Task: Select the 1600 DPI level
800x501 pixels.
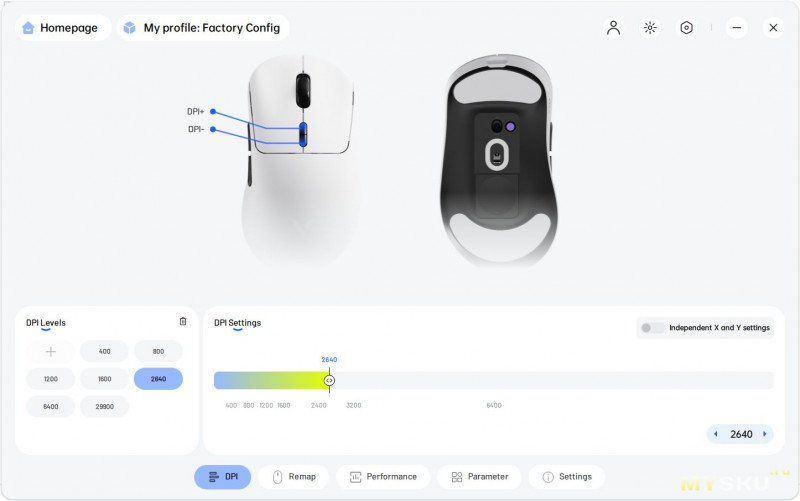Action: point(105,379)
